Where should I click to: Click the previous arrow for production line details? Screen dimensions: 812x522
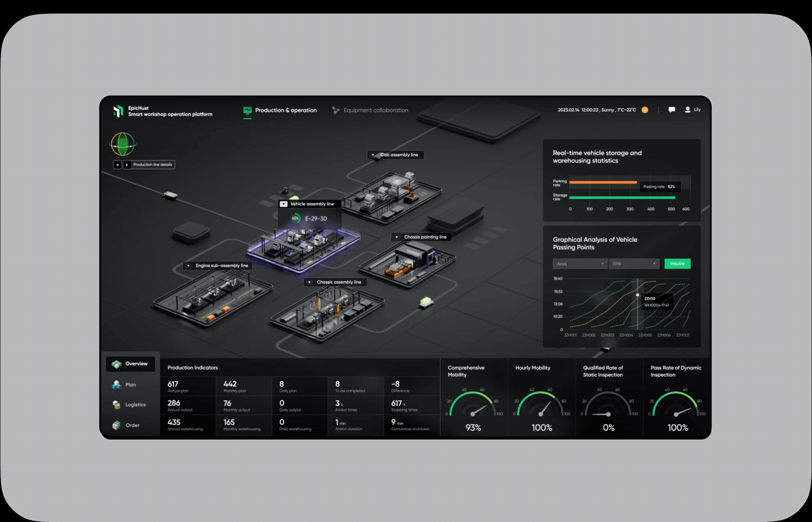coord(118,165)
